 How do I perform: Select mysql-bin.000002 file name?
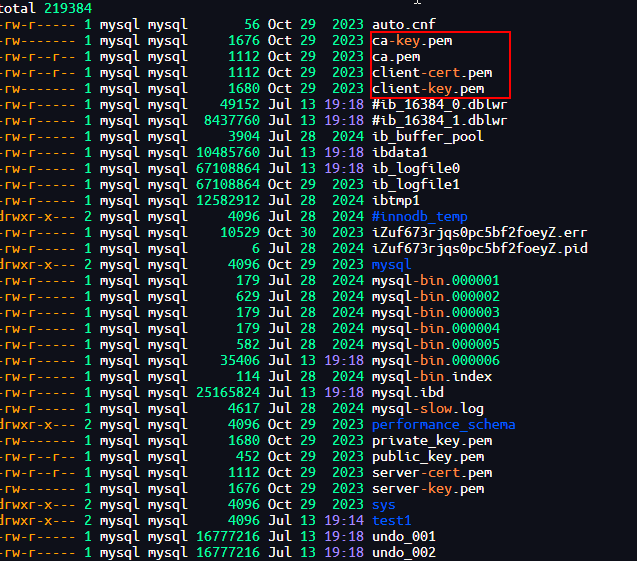pyautogui.click(x=436, y=297)
